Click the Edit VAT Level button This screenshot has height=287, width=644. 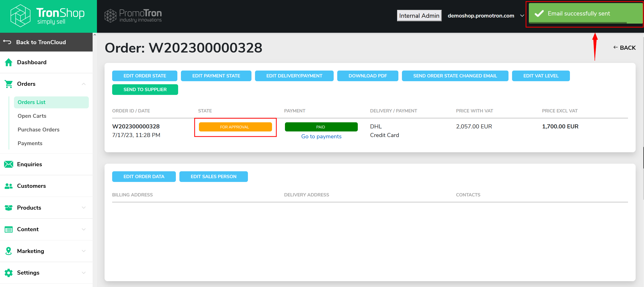pos(541,76)
